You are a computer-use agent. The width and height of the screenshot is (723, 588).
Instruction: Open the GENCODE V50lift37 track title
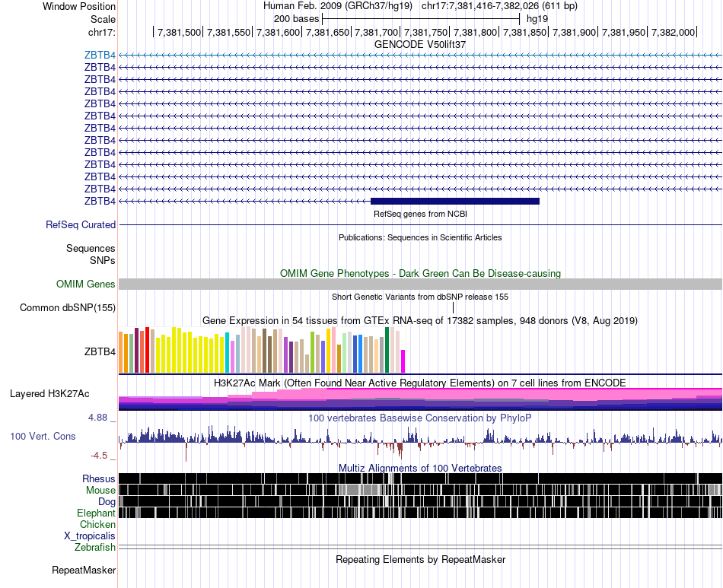(x=420, y=45)
